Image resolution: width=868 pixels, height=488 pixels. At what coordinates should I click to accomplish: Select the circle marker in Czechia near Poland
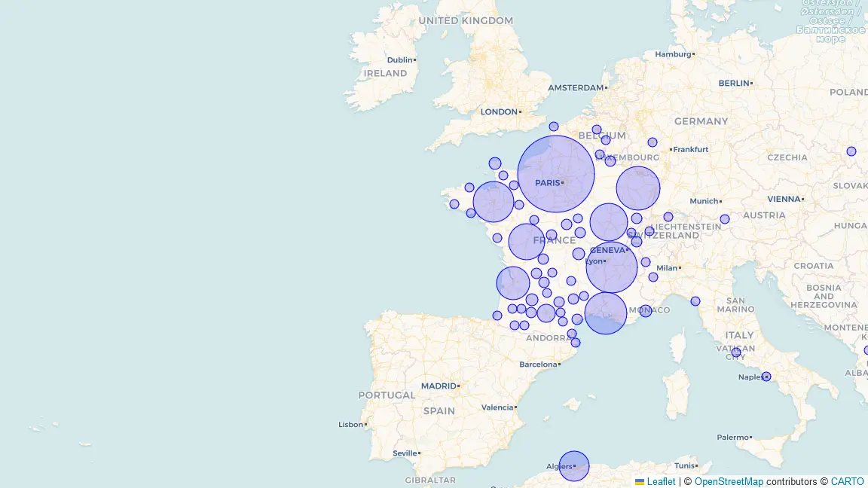click(x=851, y=151)
